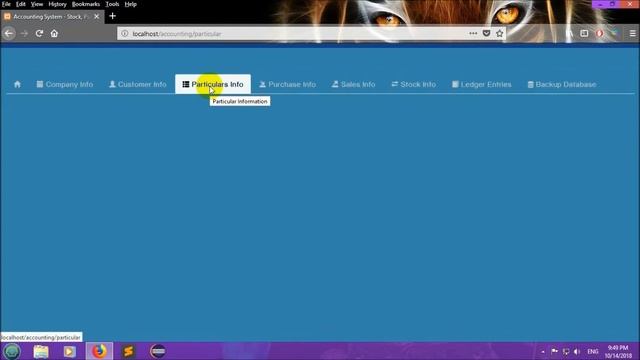Open a new browser tab

click(x=112, y=16)
